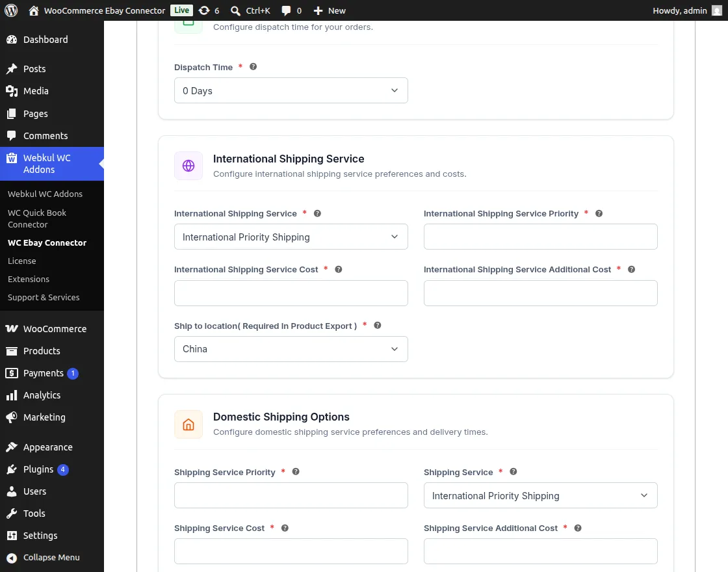Viewport: 728px width, 572px height.
Task: Open the License submenu link
Action: coord(22,261)
